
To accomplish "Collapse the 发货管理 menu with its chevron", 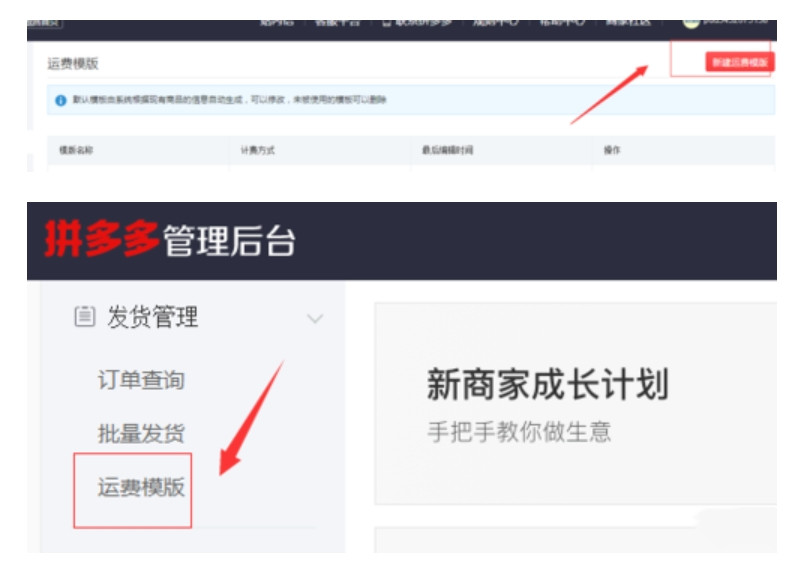I will tap(315, 319).
